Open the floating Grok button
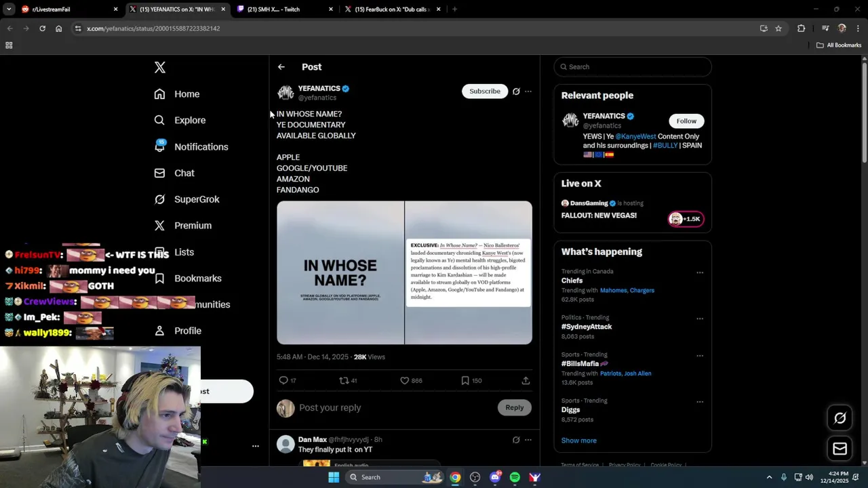Screen dimensions: 868x488 point(840,418)
